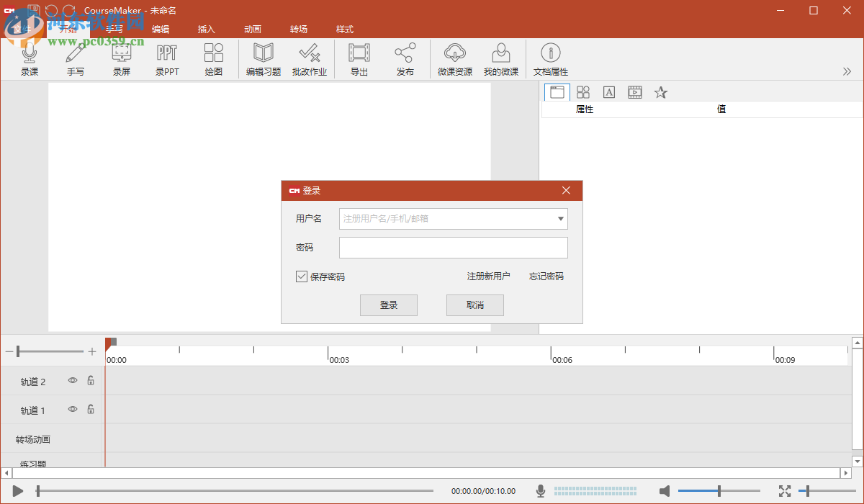Screen dimensions: 864x504
Task: Open the 手写 handwriting tool
Action: (75, 58)
